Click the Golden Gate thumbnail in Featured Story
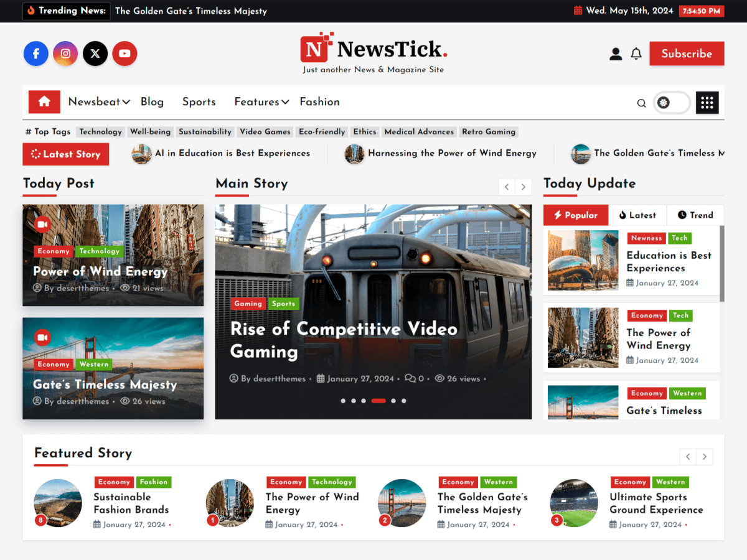The height and width of the screenshot is (560, 747). click(x=402, y=503)
